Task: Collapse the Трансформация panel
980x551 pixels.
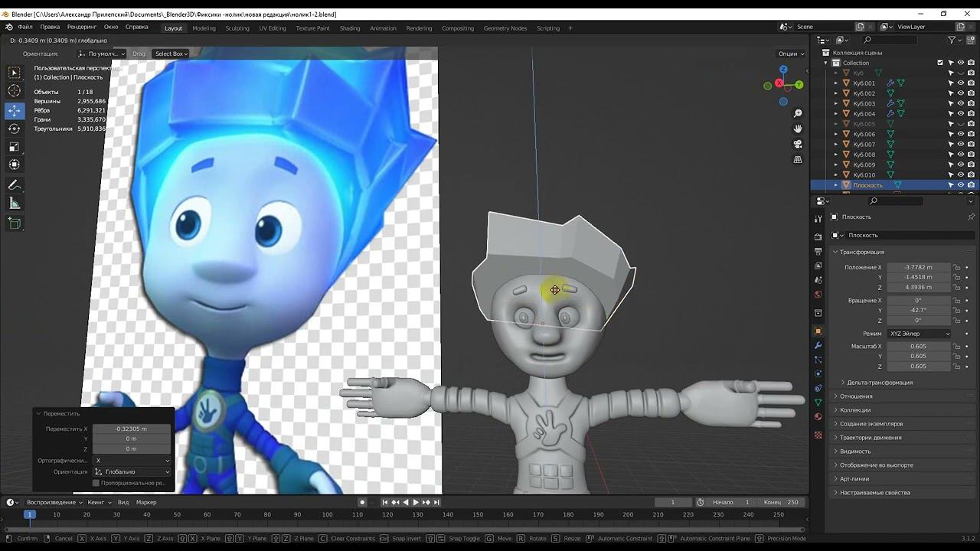Action: click(835, 252)
